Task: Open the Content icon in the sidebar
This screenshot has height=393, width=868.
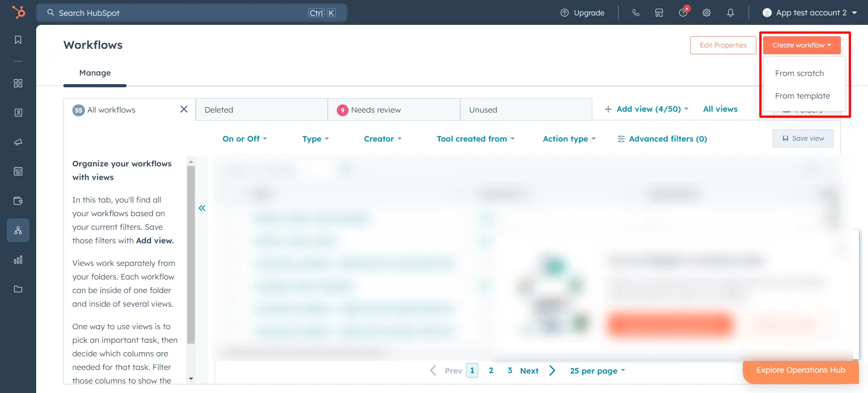Action: pos(18,171)
